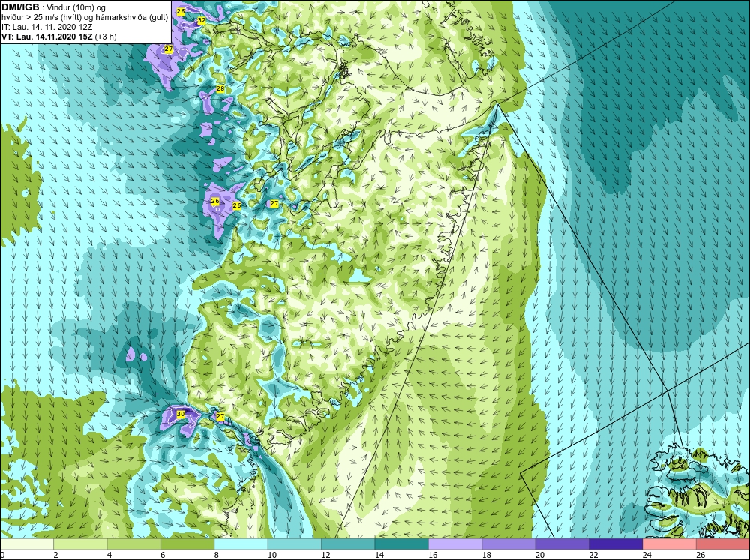Pick the 18–20 medium purple legend swatch
This screenshot has height=560, width=750.
[x=509, y=544]
